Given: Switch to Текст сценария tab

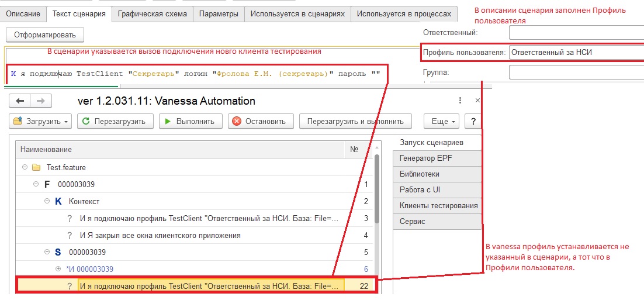Looking at the screenshot, I should pos(79,14).
